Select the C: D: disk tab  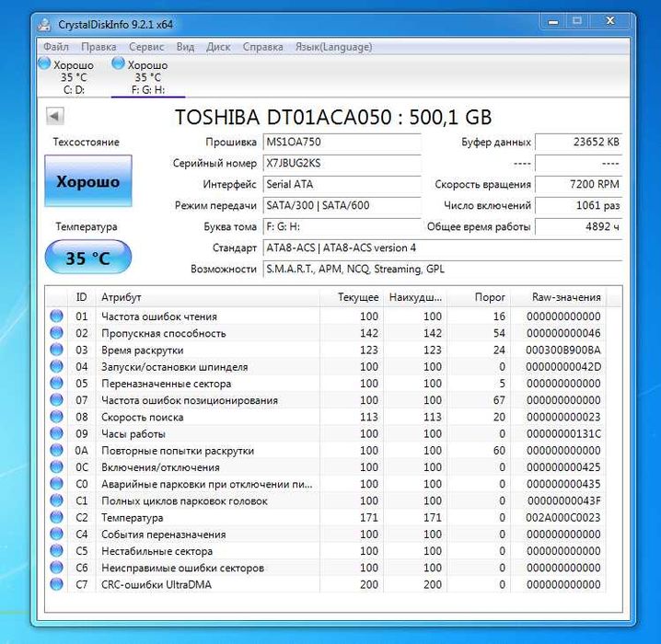(x=74, y=76)
